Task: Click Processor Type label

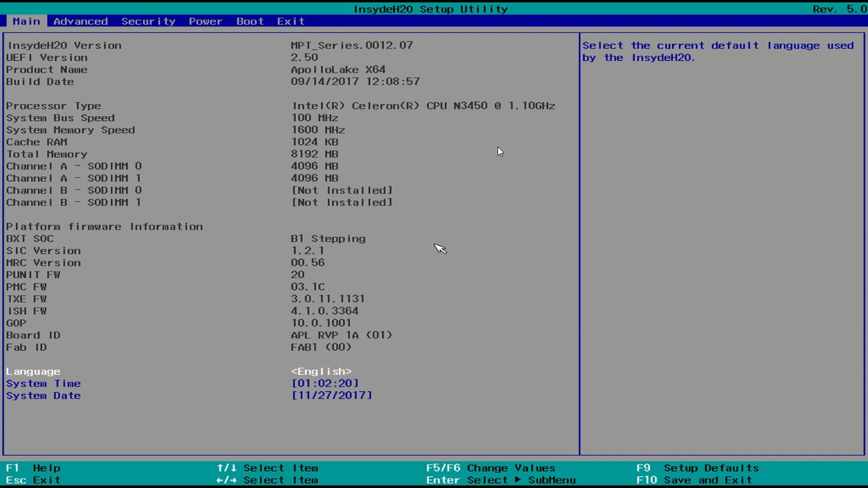Action: (54, 106)
